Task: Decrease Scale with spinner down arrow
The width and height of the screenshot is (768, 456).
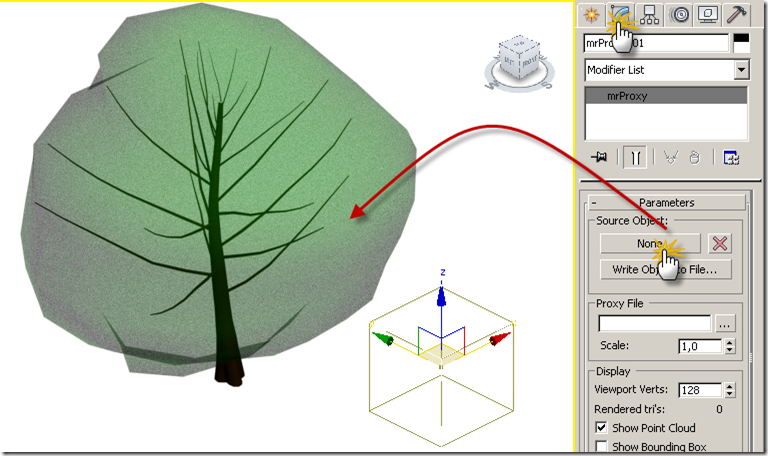Action: pos(730,350)
